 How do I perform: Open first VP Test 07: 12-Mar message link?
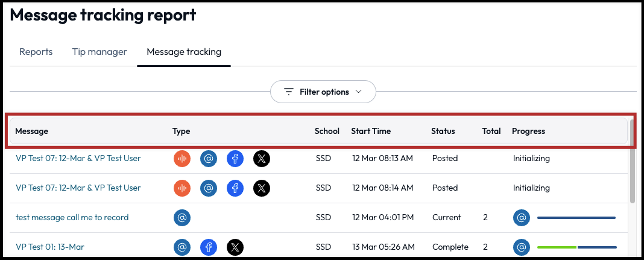pyautogui.click(x=78, y=159)
